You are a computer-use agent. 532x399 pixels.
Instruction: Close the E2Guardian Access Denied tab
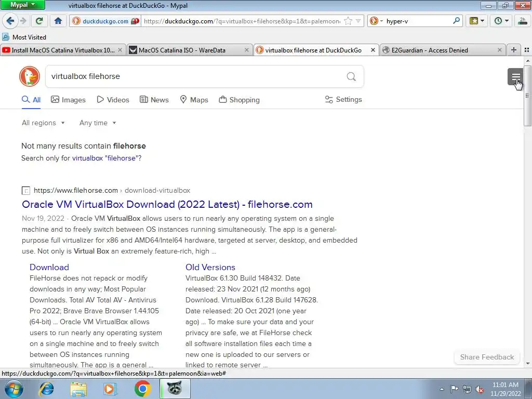(x=499, y=50)
